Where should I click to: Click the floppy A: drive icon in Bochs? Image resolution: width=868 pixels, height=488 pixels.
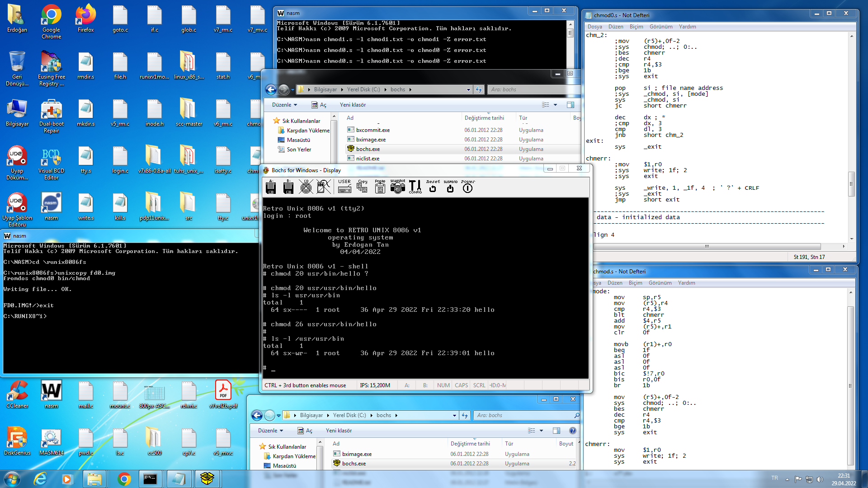pyautogui.click(x=271, y=187)
